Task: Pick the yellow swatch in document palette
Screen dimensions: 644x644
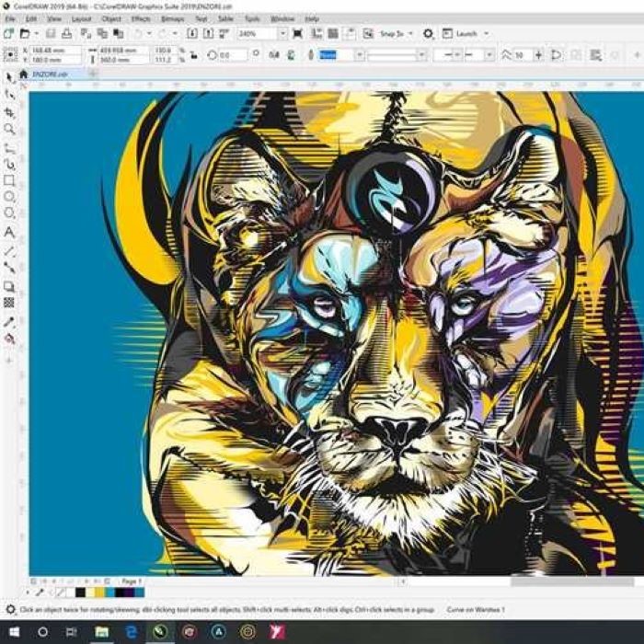Action: pos(99,592)
